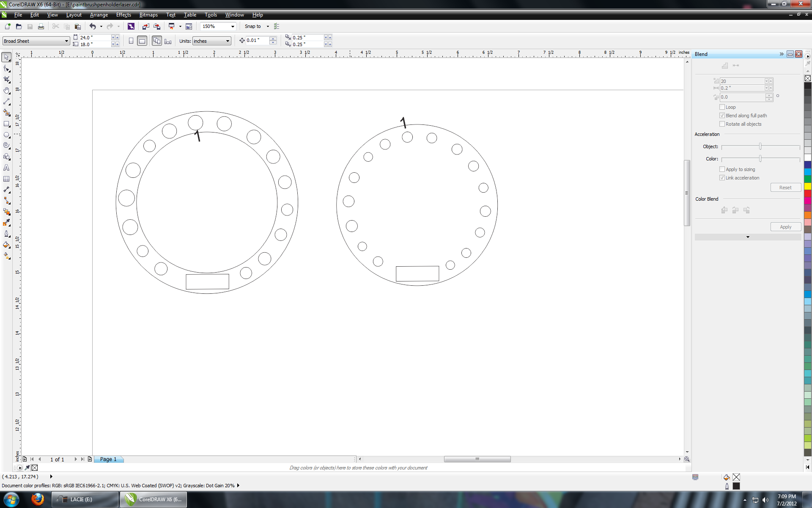Toggle Link acceleration checkbox
Image resolution: width=812 pixels, height=508 pixels.
(722, 178)
